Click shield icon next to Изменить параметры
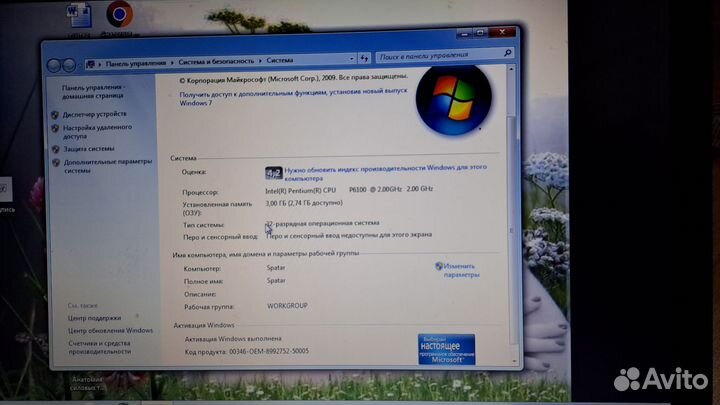 point(439,266)
